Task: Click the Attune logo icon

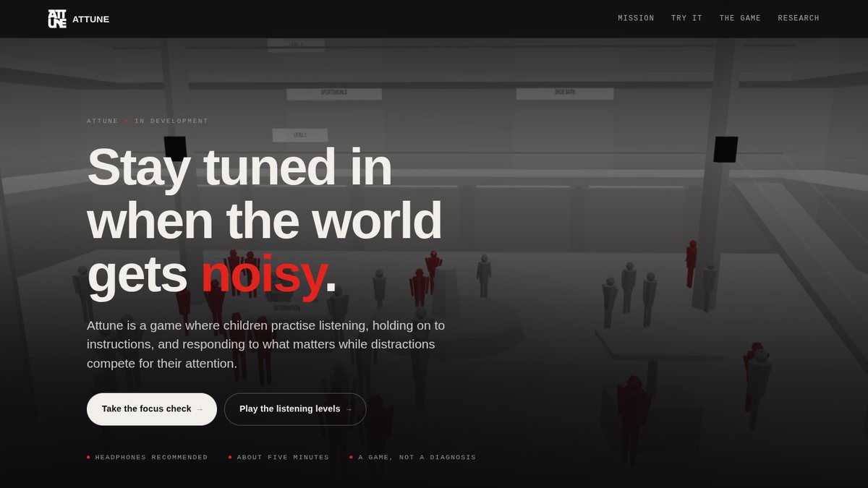Action: [x=57, y=19]
